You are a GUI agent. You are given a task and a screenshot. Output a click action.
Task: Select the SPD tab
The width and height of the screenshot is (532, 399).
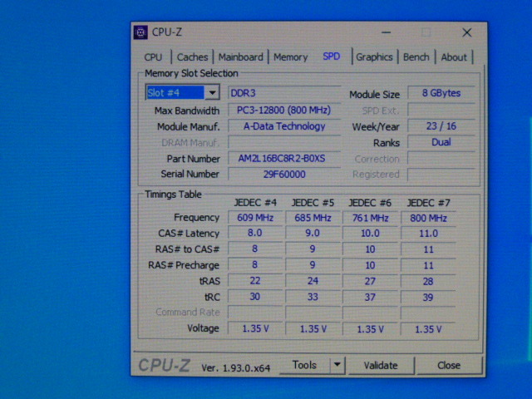[332, 57]
